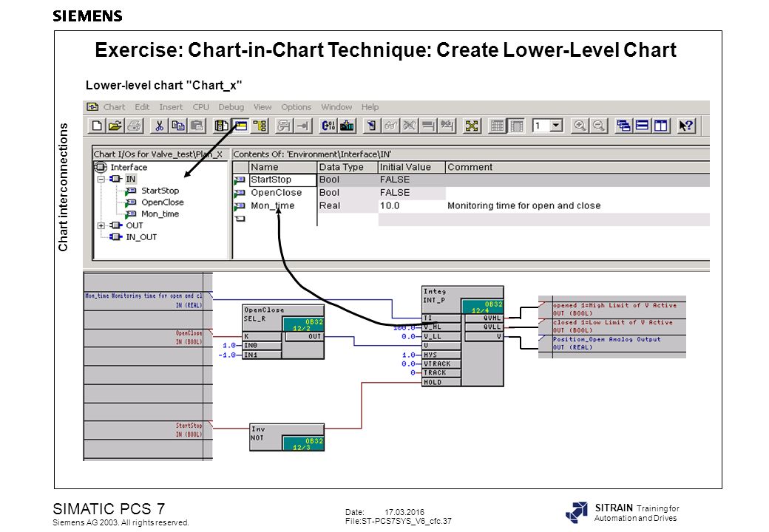Image resolution: width=769 pixels, height=532 pixels.
Task: Select the IN_OUT tree node
Action: click(x=141, y=237)
